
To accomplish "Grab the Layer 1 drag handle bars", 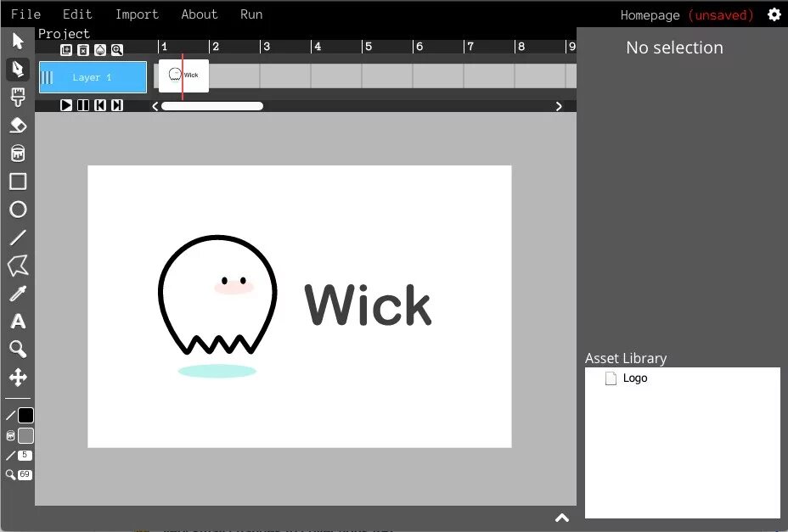I will [x=47, y=77].
